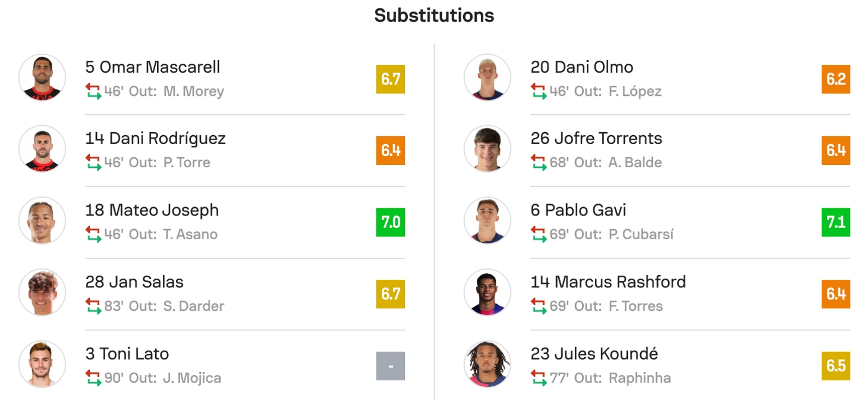This screenshot has height=400, width=868.
Task: Open Marcus Rashford's player name link
Action: [x=608, y=282]
